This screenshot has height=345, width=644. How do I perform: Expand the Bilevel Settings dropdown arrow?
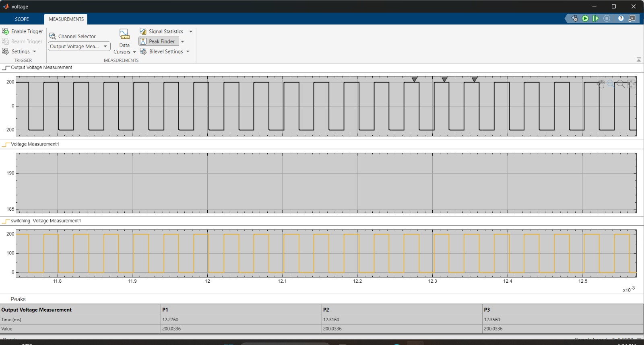pyautogui.click(x=188, y=51)
